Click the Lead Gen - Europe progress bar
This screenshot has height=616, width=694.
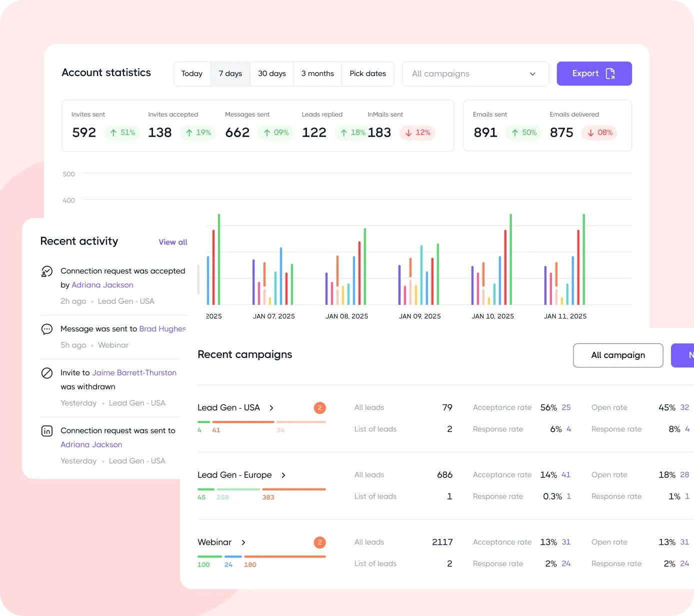click(x=261, y=489)
